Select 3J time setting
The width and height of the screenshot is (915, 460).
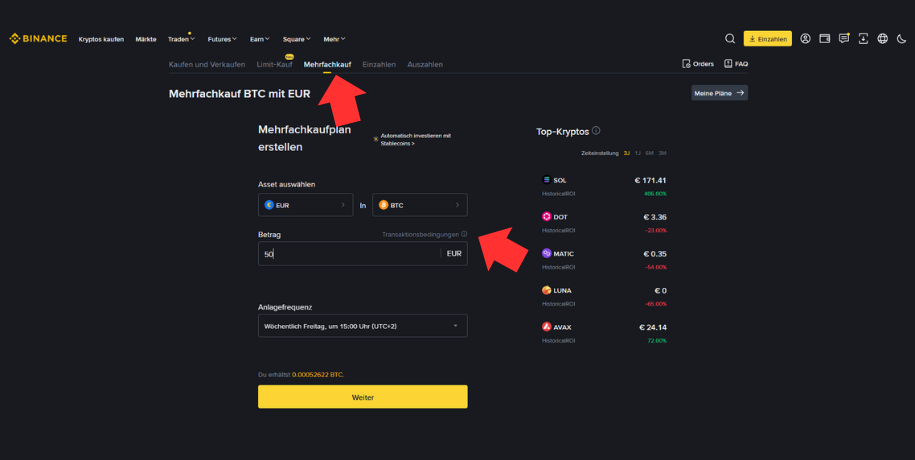coord(626,153)
